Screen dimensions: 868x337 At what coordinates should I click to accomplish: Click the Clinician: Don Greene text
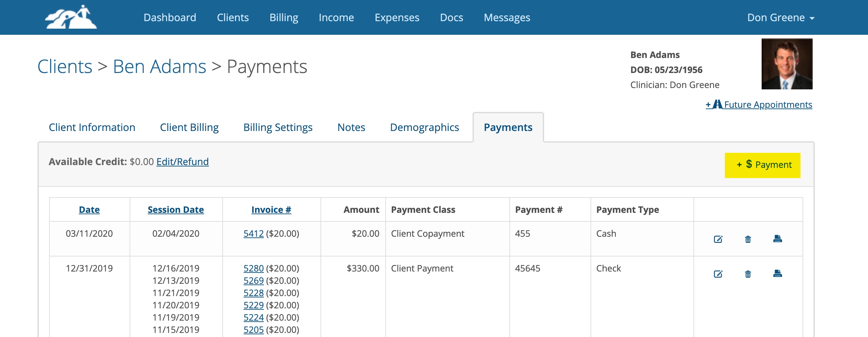click(675, 85)
